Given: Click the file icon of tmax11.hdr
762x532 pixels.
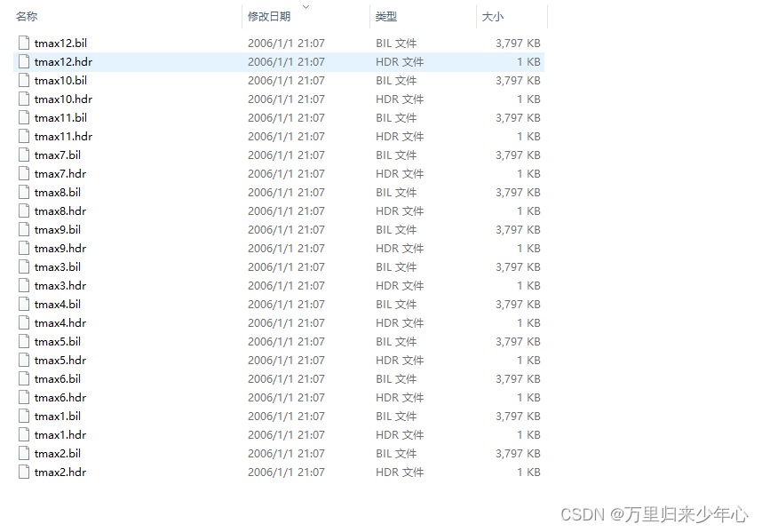Looking at the screenshot, I should pyautogui.click(x=24, y=136).
